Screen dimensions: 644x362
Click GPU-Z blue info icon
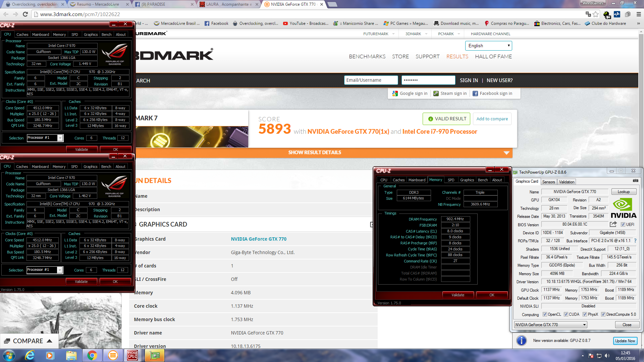click(521, 341)
